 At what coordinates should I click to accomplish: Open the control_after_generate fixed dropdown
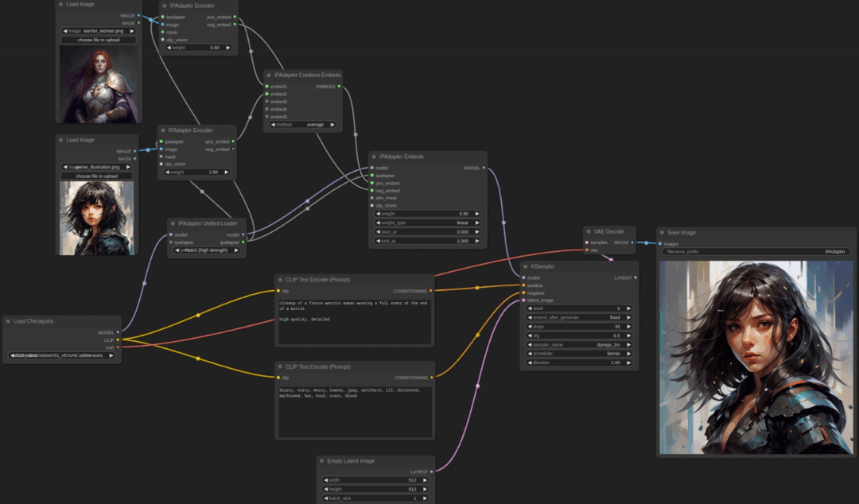pyautogui.click(x=579, y=317)
